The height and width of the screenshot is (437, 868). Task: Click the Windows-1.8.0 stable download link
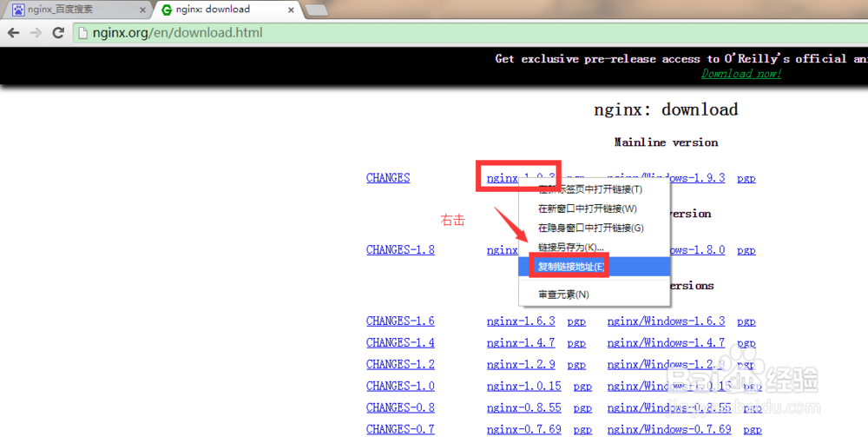point(698,250)
